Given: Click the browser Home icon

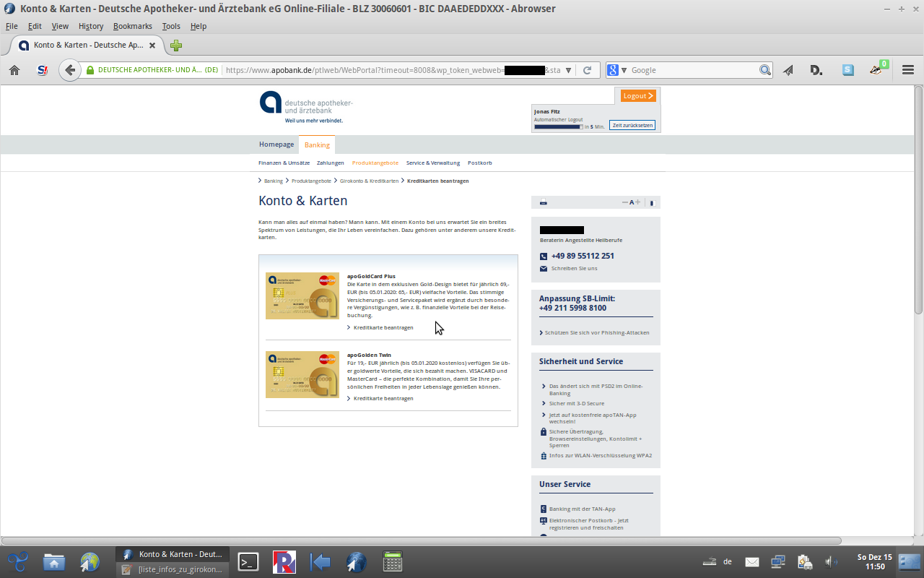Looking at the screenshot, I should (x=14, y=70).
